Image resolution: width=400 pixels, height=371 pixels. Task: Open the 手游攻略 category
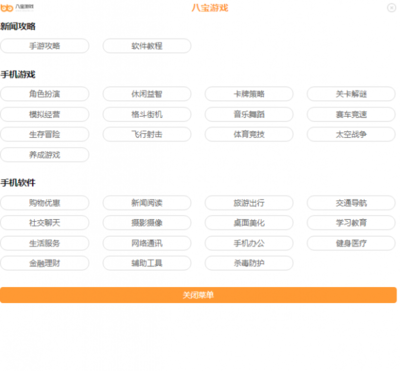pyautogui.click(x=45, y=46)
